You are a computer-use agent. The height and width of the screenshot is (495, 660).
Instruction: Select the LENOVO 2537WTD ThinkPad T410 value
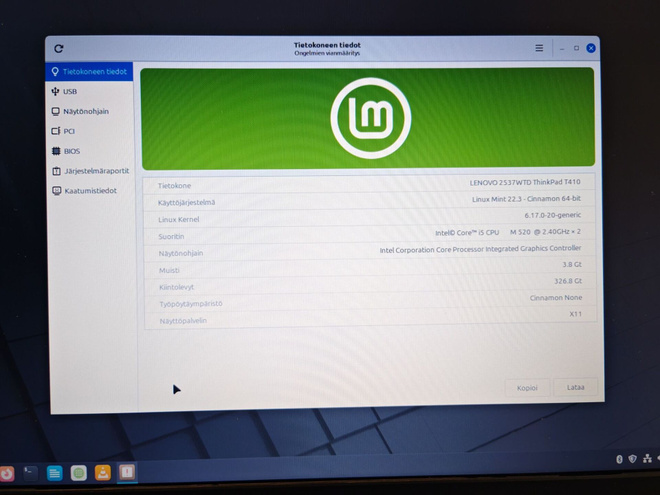tap(525, 182)
